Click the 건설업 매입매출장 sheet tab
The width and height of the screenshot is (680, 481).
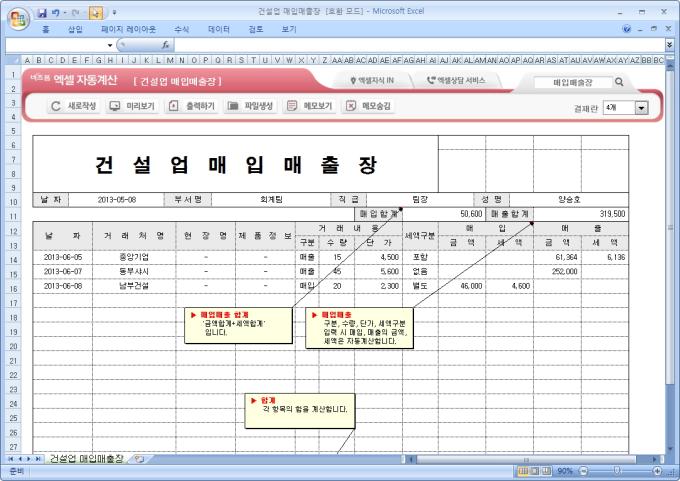tap(87, 459)
